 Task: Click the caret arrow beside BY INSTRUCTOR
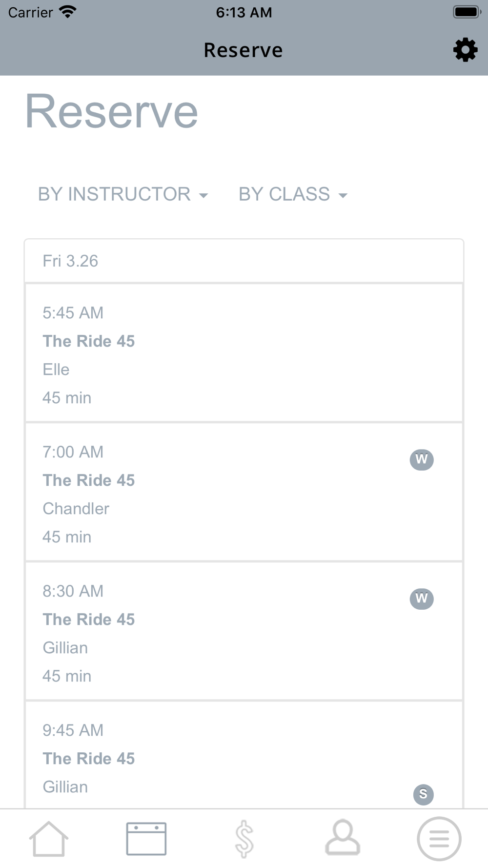203,196
